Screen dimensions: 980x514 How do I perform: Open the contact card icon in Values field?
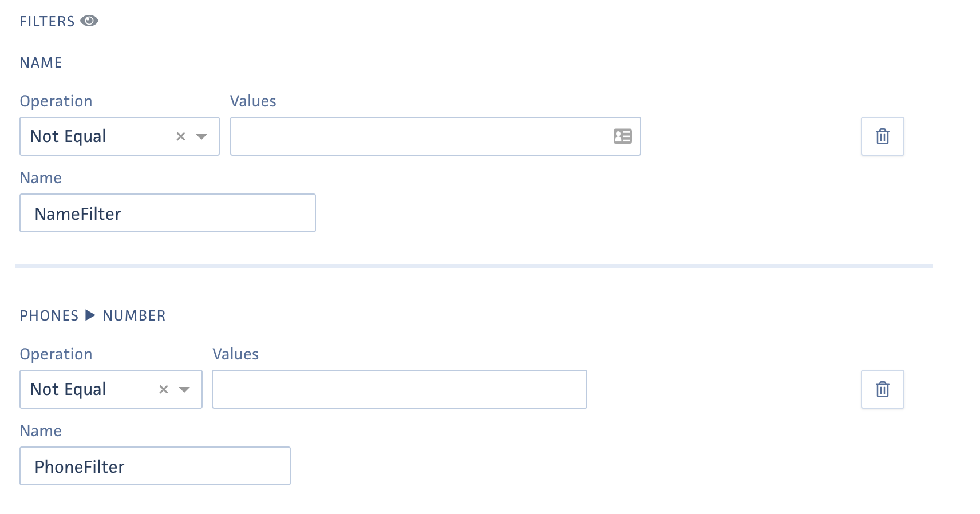coord(622,136)
